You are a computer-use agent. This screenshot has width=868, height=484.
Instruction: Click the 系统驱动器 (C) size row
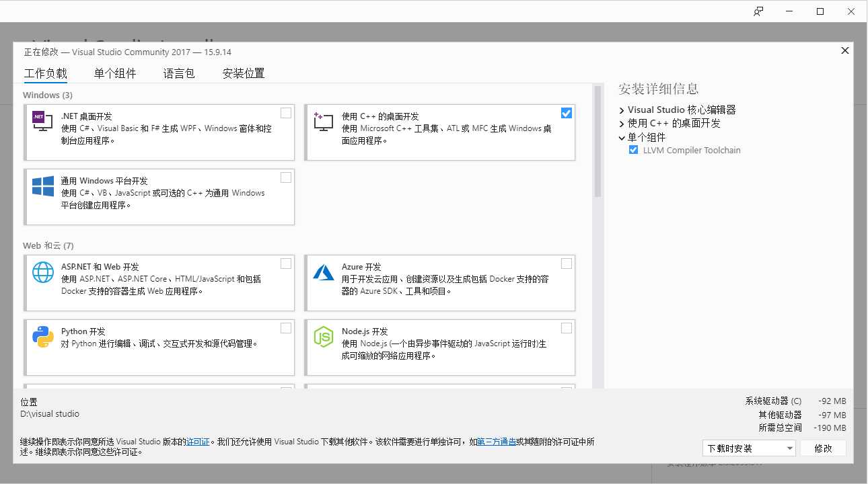(x=795, y=401)
